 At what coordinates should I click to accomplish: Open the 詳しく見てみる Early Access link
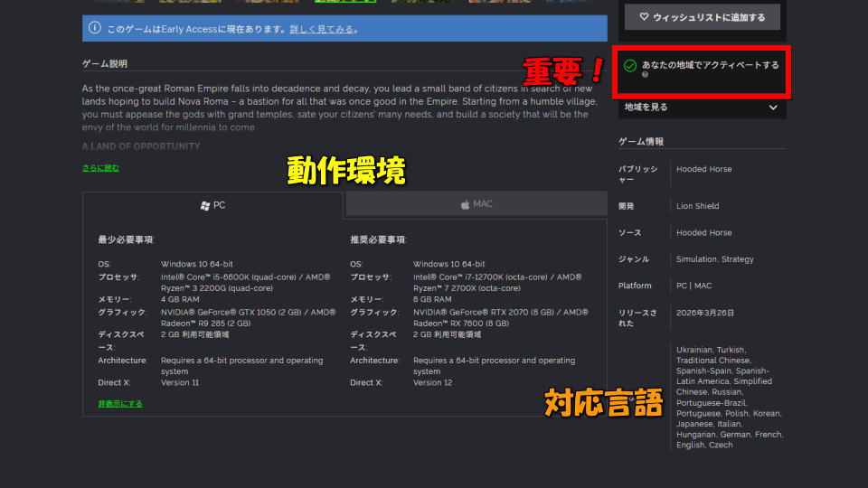[x=322, y=30]
